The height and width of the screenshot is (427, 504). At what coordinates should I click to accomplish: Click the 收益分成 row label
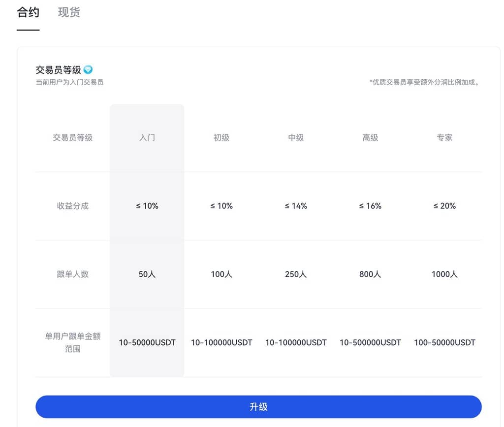click(73, 206)
